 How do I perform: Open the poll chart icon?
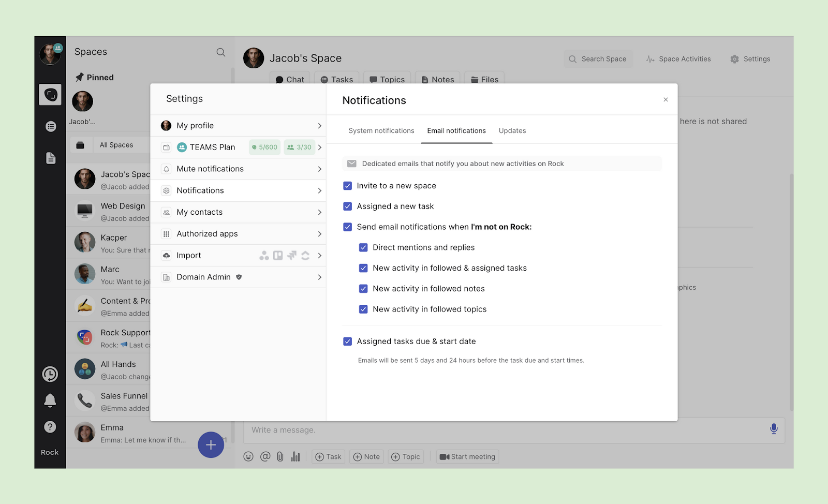pyautogui.click(x=295, y=456)
